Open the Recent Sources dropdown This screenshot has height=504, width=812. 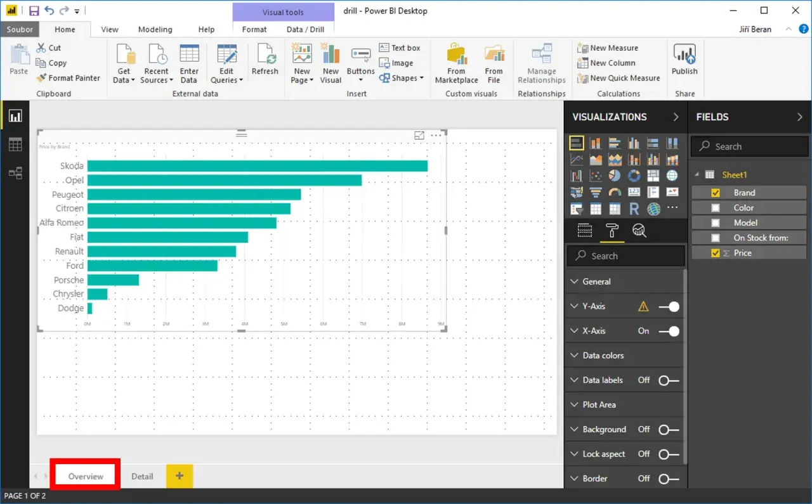point(156,63)
